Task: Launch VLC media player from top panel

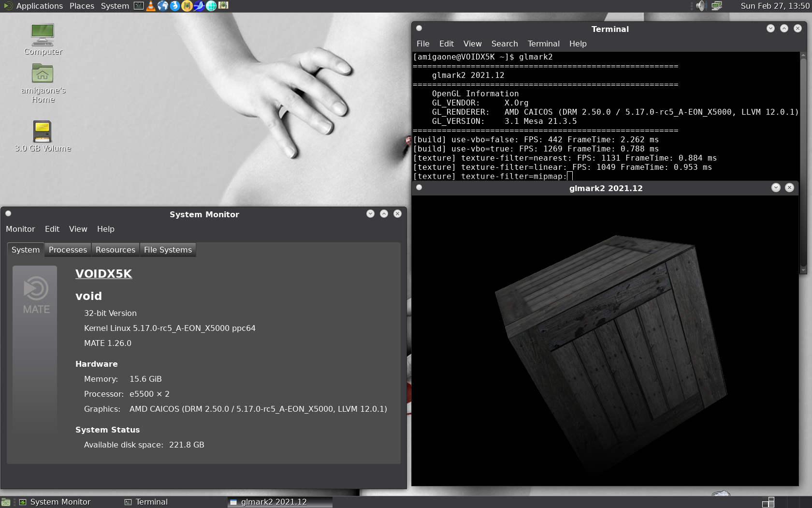Action: click(151, 6)
